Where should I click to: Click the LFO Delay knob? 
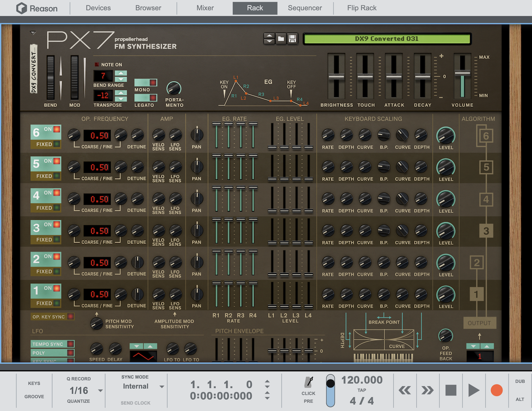115,349
